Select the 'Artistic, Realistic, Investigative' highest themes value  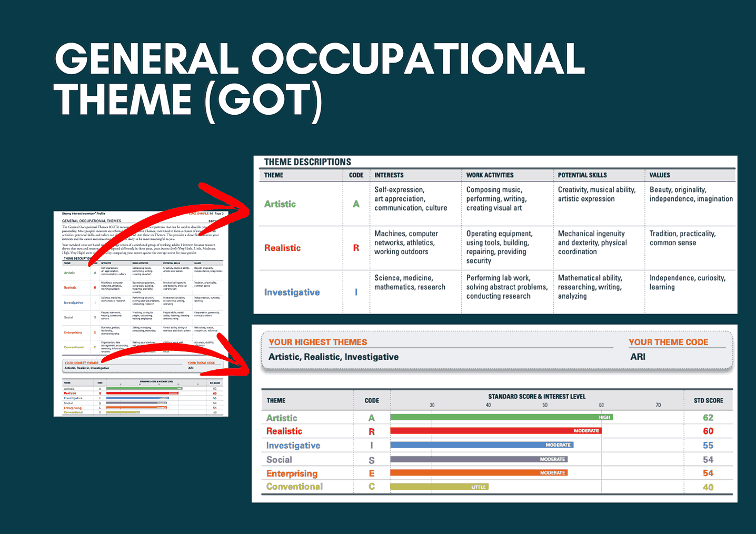[x=333, y=357]
